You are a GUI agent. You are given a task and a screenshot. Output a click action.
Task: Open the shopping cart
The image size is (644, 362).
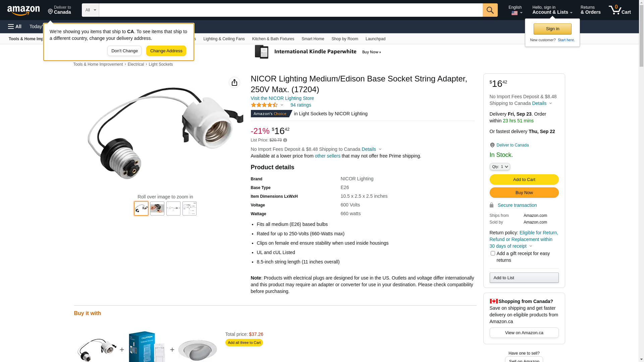[620, 10]
